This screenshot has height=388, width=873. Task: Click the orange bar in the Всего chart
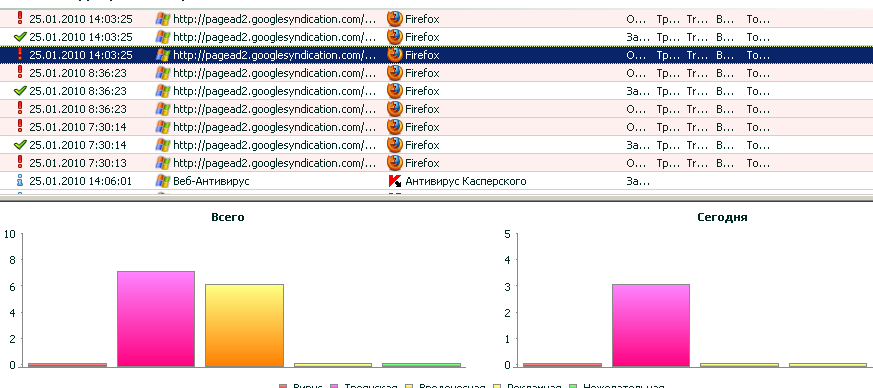pos(244,326)
